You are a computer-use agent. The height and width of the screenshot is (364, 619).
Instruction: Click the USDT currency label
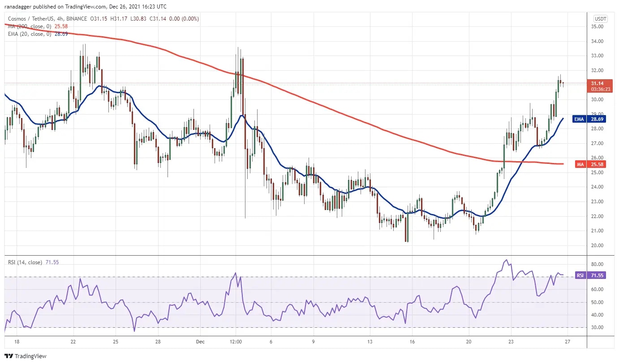point(600,19)
